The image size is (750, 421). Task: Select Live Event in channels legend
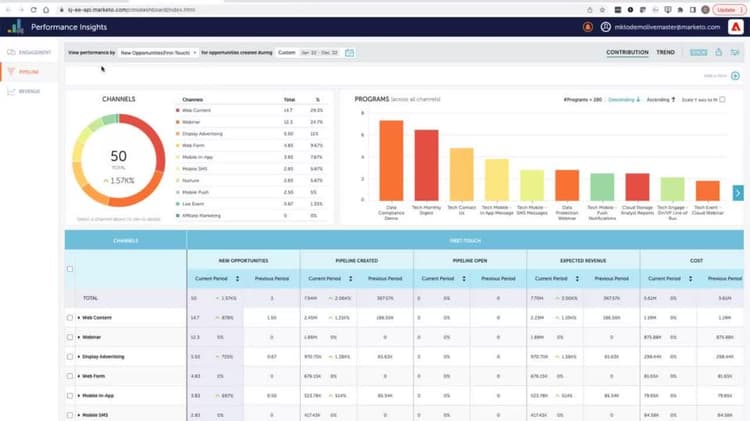click(193, 204)
